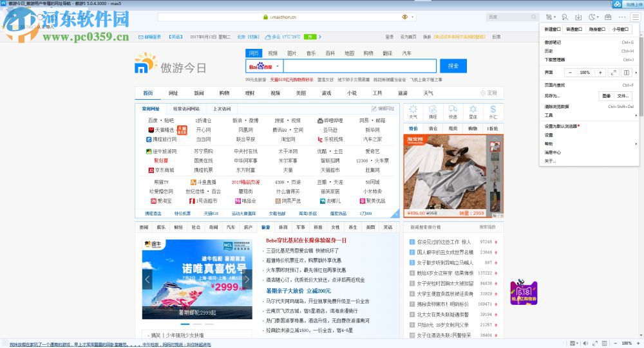Screen dimensions: 644x348
Task: Select the 经常访问网站 tab
Action: [x=186, y=109]
